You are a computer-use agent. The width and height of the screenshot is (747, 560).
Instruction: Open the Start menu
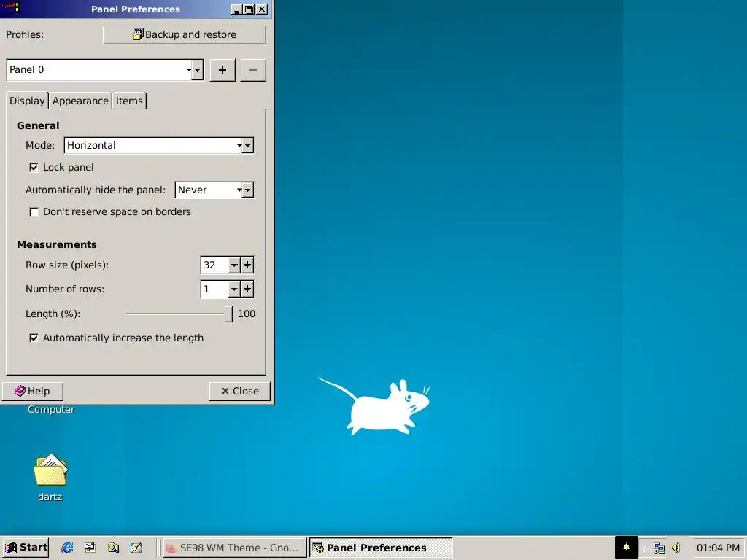tap(26, 548)
